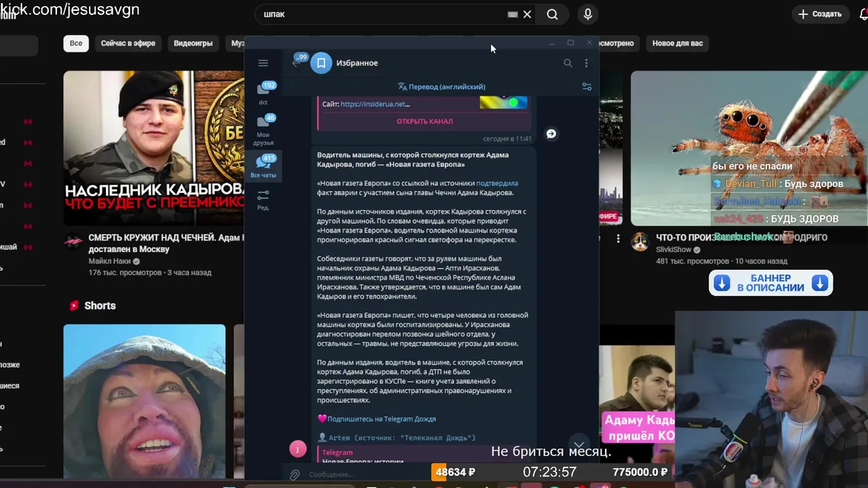The height and width of the screenshot is (488, 868).
Task: Open the spider video thumbnail
Action: pos(749,148)
